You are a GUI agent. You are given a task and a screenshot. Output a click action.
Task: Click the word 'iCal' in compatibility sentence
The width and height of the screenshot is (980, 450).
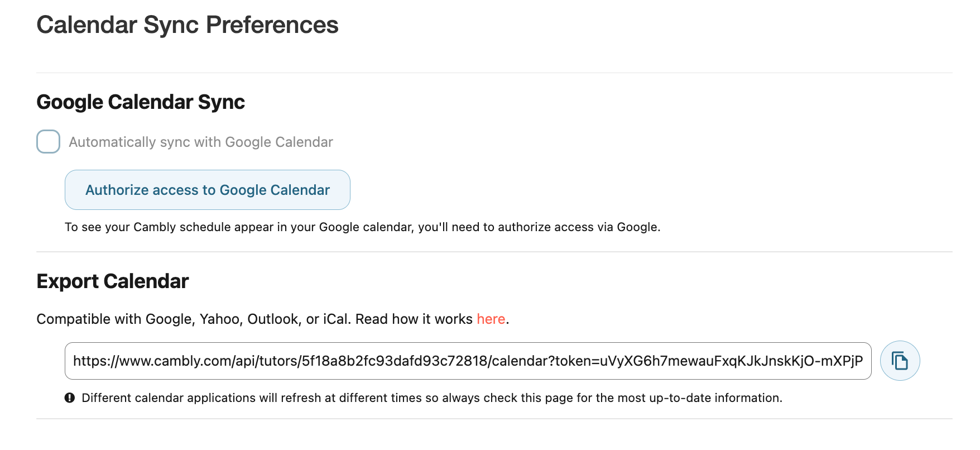point(337,319)
